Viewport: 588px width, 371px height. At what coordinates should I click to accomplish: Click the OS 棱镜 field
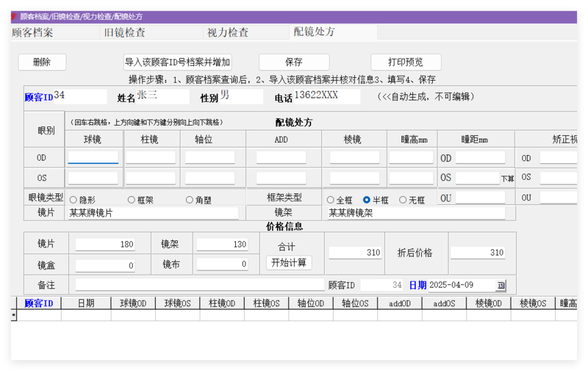[355, 178]
